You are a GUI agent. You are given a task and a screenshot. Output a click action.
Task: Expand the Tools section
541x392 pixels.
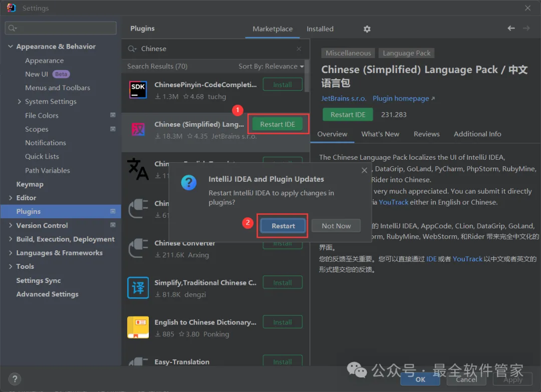(11, 266)
